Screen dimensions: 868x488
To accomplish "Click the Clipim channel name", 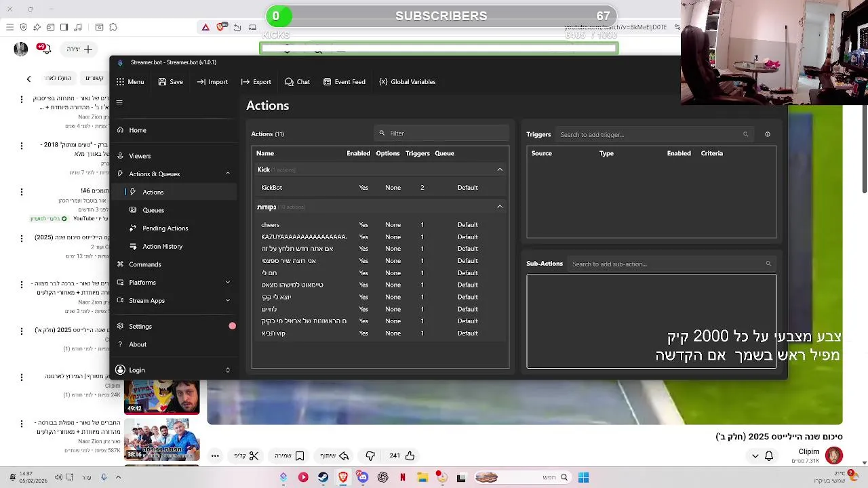I will [x=809, y=451].
